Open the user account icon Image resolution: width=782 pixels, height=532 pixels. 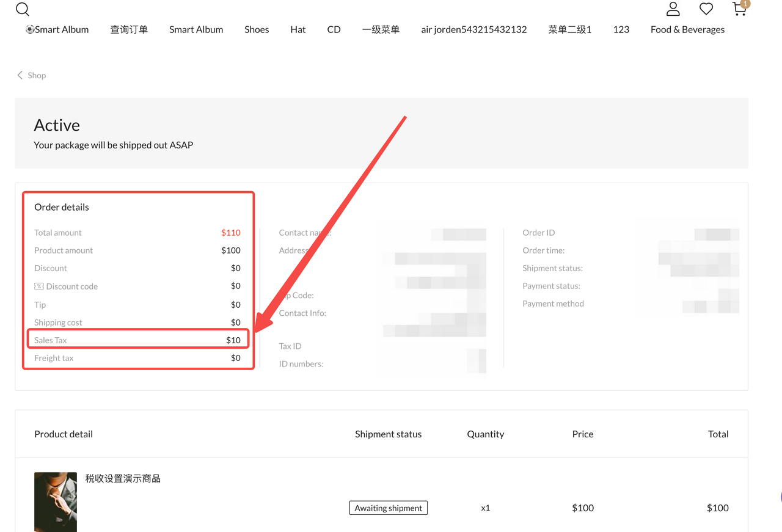[673, 9]
